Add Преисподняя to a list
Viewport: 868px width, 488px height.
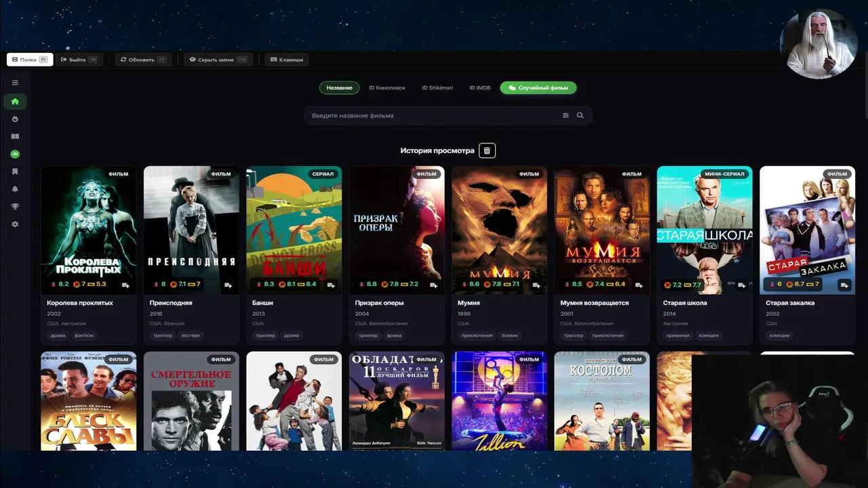[x=228, y=285]
